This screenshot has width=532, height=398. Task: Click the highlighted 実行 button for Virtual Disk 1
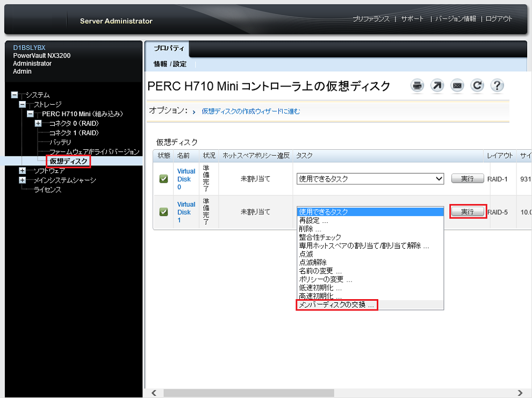(x=468, y=212)
